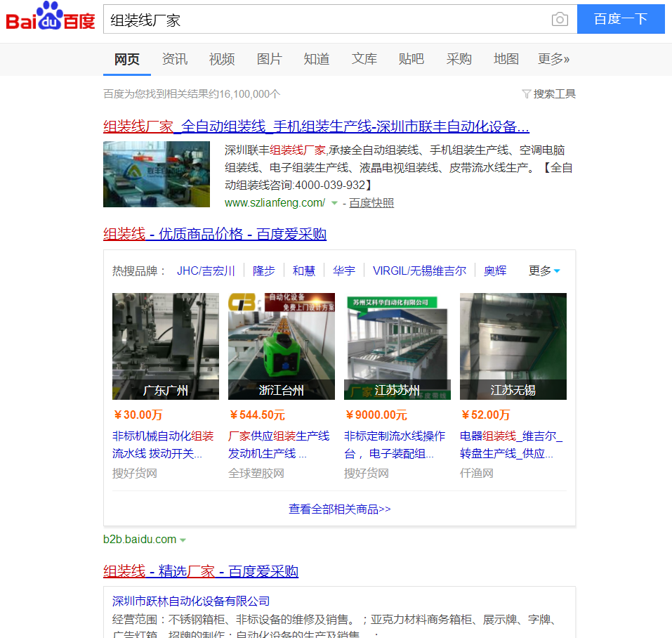
Task: Expand arrow next to szlianfeng URL
Action: (x=334, y=203)
